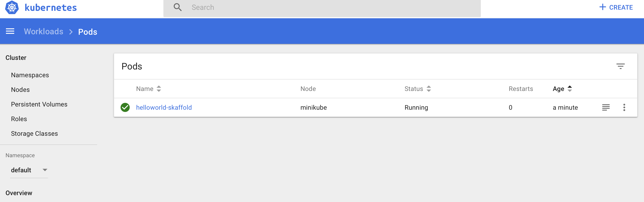This screenshot has width=644, height=202.
Task: Open the helloworld-skaffold pod details
Action: click(x=164, y=107)
